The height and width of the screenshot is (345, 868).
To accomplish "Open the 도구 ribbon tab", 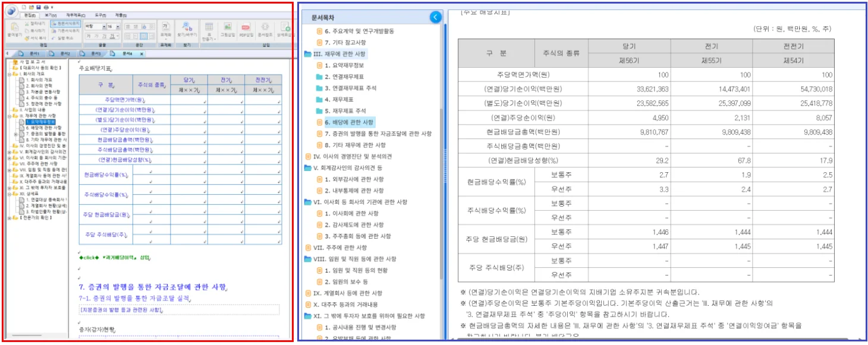I will (100, 15).
